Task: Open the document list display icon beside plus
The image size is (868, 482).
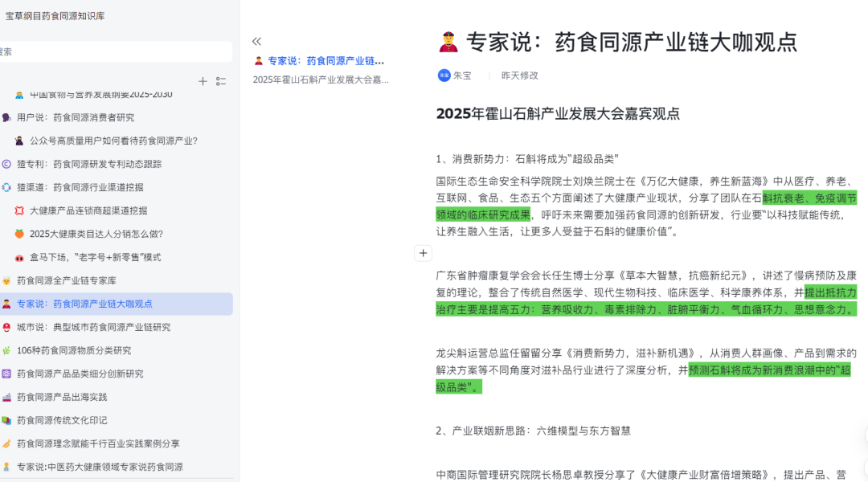Action: tap(220, 82)
